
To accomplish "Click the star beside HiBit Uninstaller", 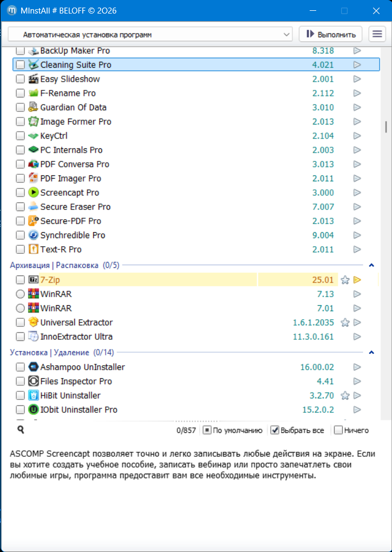I will (345, 396).
